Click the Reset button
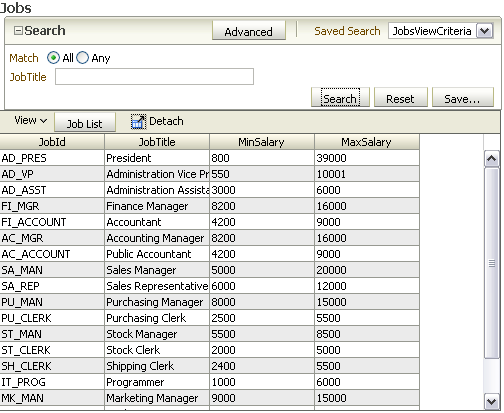 point(401,98)
